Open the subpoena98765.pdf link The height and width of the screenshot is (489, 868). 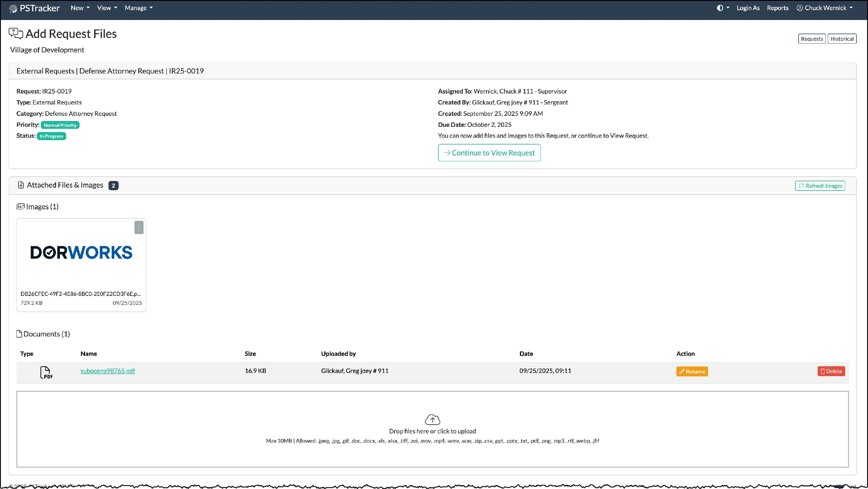[x=108, y=371]
